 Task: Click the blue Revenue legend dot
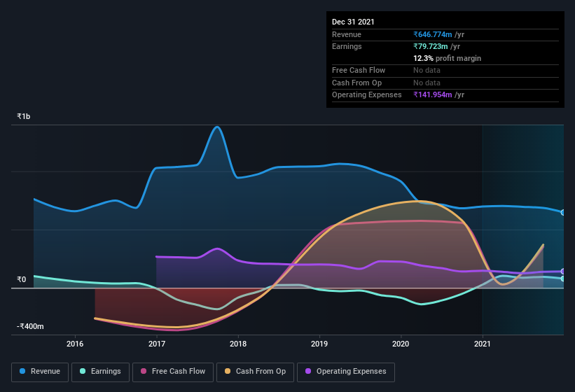click(22, 371)
